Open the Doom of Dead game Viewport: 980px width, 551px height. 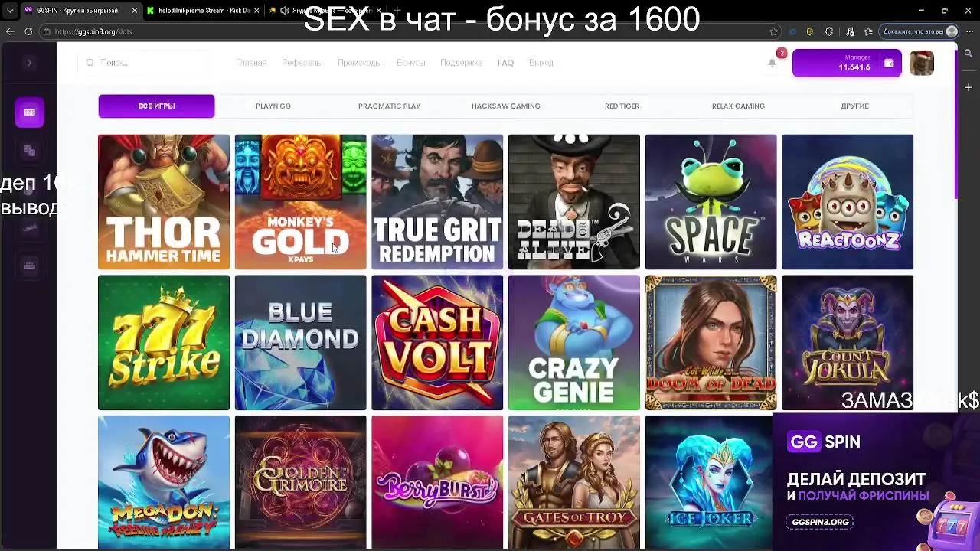[710, 343]
